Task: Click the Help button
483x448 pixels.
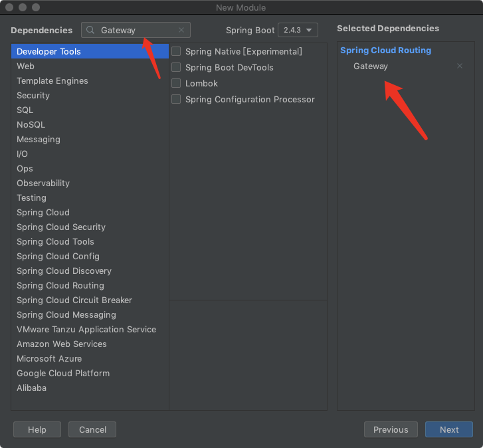Action: point(37,429)
